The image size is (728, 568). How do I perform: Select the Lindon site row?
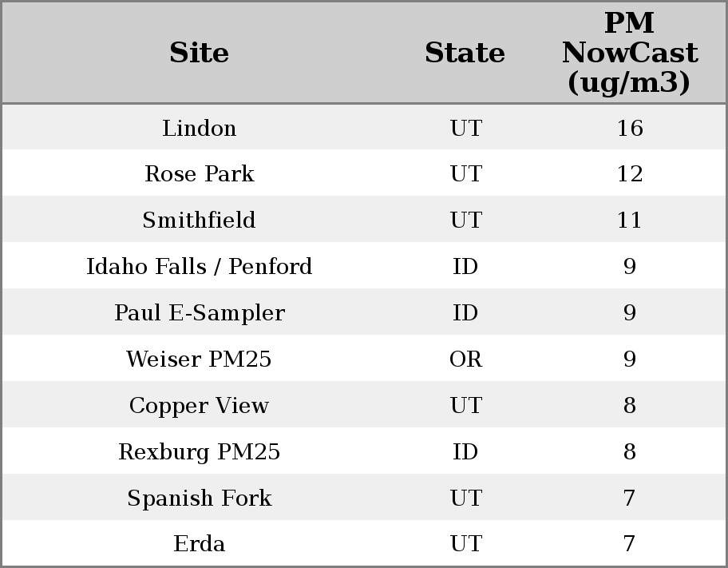point(199,128)
